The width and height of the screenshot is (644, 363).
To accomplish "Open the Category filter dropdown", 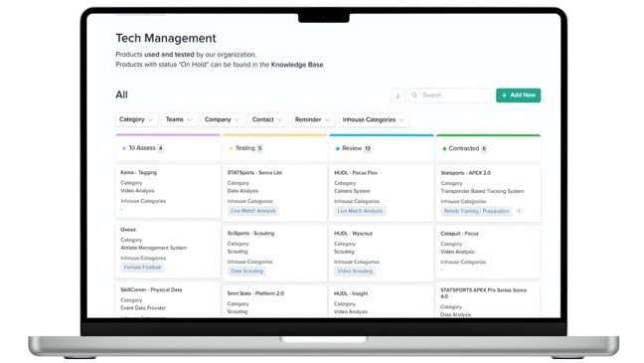I will (136, 119).
